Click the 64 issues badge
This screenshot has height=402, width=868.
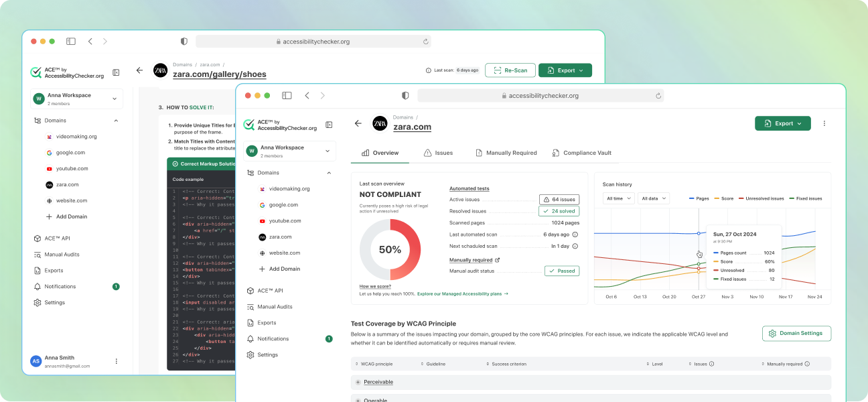[x=559, y=199]
